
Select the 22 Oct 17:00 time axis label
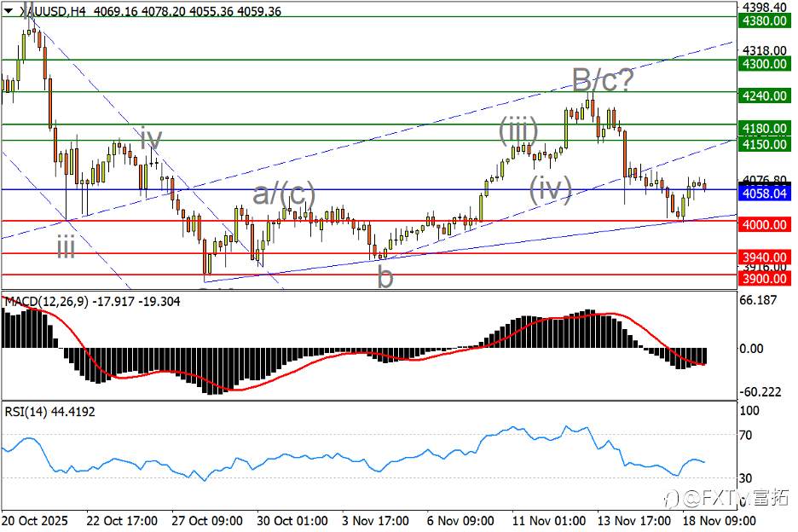click(122, 521)
